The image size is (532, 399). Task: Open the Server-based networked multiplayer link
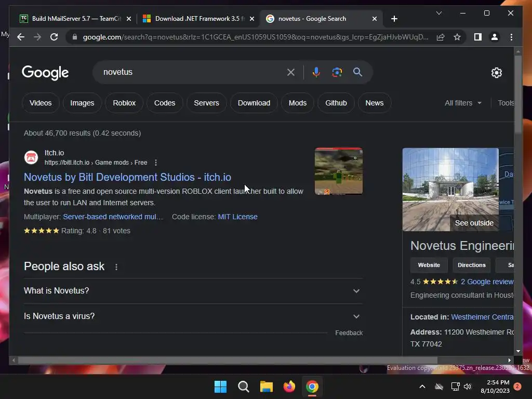(113, 217)
